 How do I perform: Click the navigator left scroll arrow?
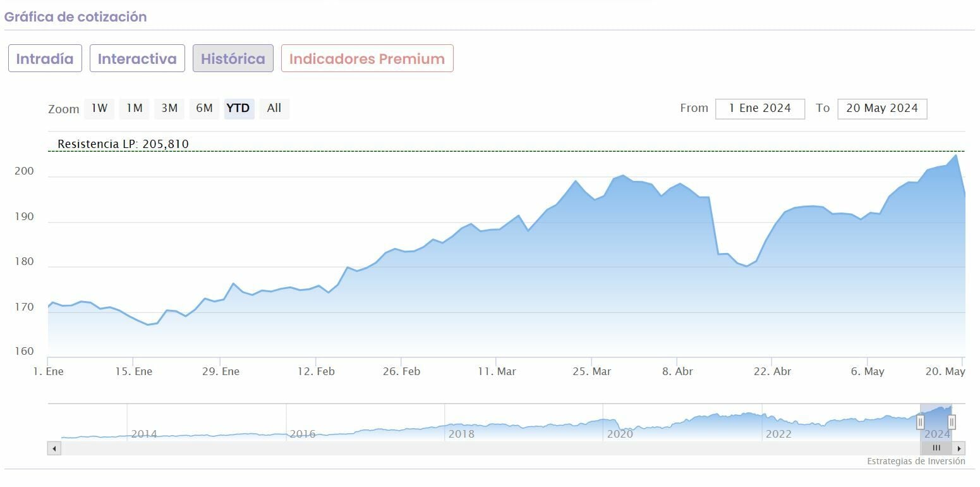[x=54, y=448]
